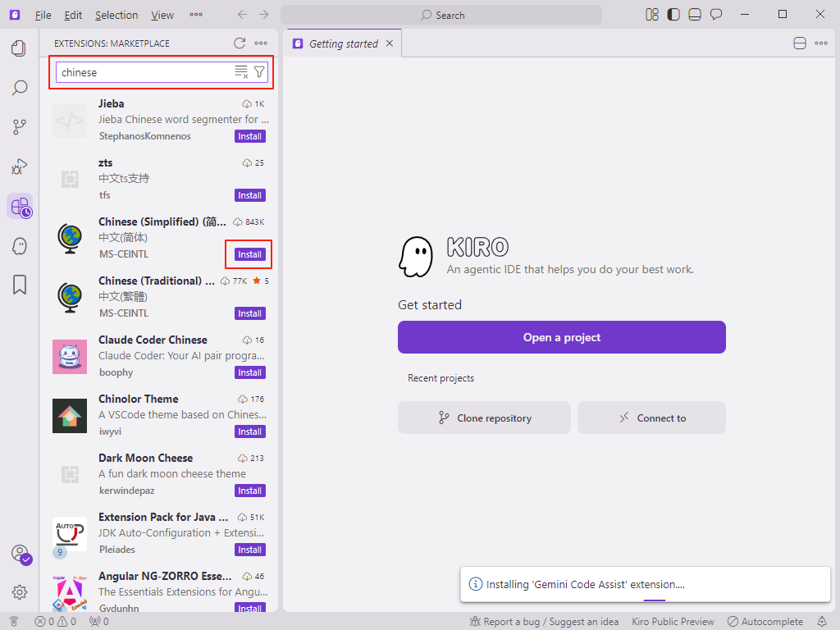840x630 pixels.
Task: Open the extensions filter dropdown
Action: click(259, 72)
